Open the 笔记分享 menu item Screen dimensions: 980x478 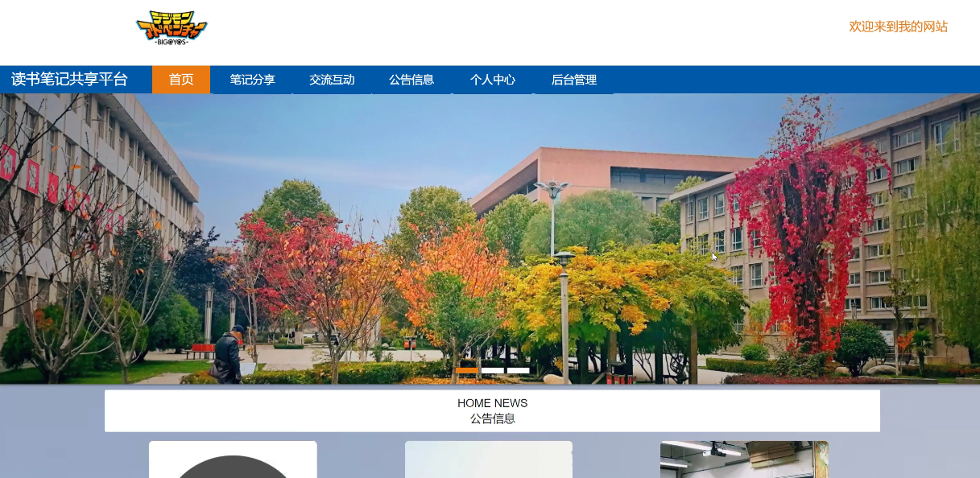click(252, 80)
